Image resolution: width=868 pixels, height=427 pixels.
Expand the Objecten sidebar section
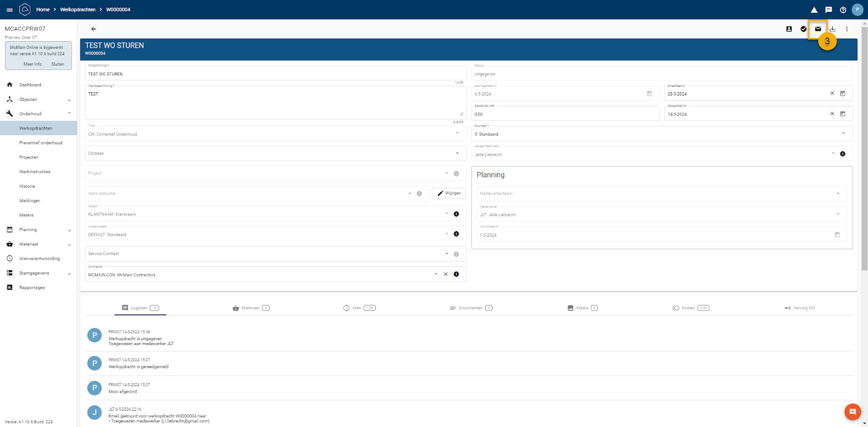[x=69, y=100]
